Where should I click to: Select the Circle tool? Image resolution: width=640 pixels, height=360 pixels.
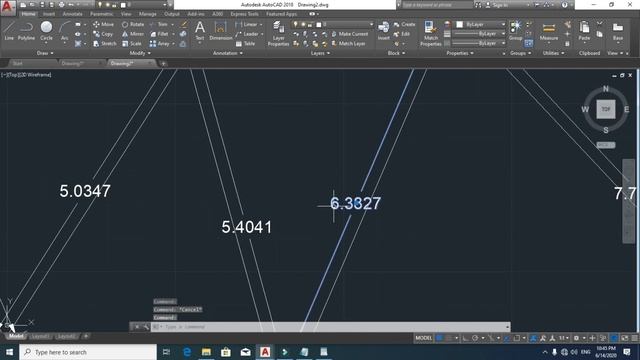46,31
